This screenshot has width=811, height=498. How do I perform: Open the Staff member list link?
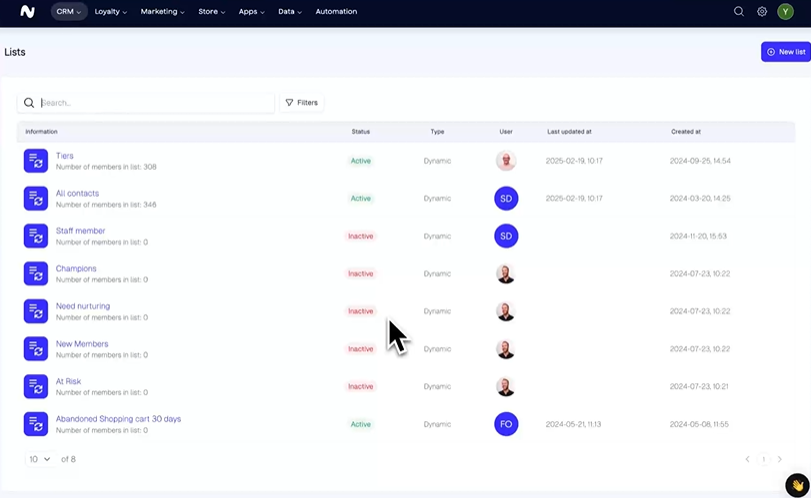point(80,231)
